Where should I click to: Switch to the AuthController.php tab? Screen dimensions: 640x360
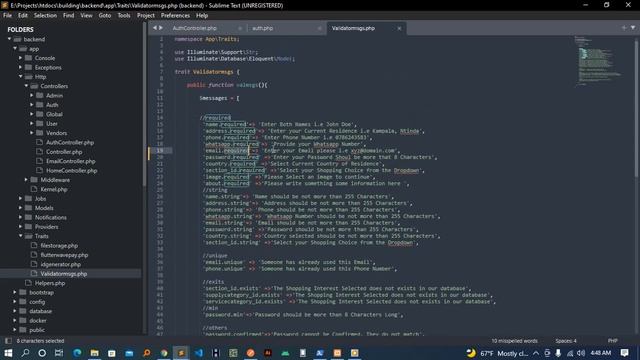[194, 28]
